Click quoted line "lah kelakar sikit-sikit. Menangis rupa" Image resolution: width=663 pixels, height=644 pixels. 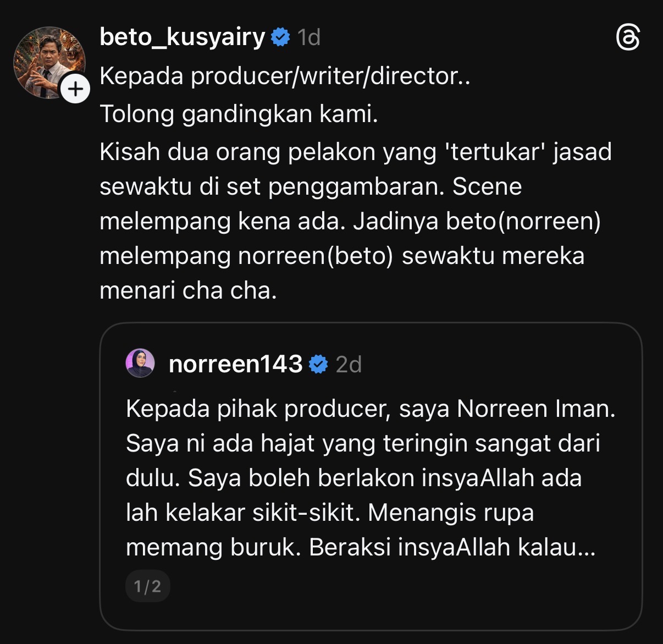[329, 513]
